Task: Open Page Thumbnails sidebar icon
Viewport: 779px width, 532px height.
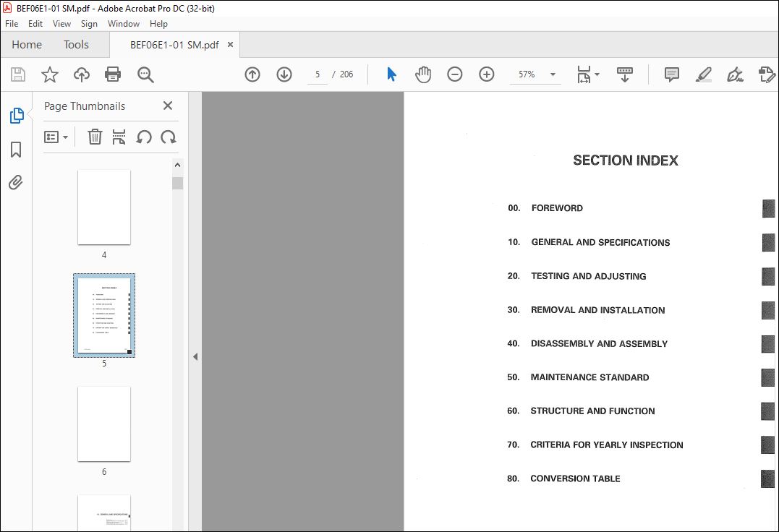Action: (17, 115)
